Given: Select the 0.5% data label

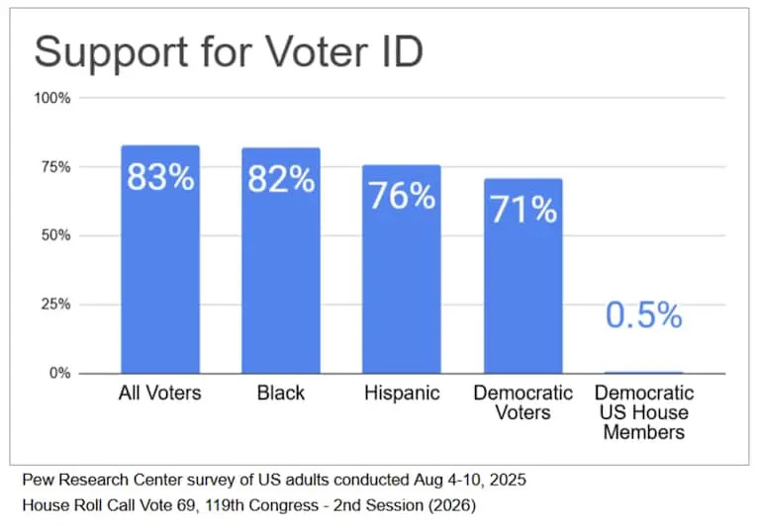Looking at the screenshot, I should click(x=644, y=315).
